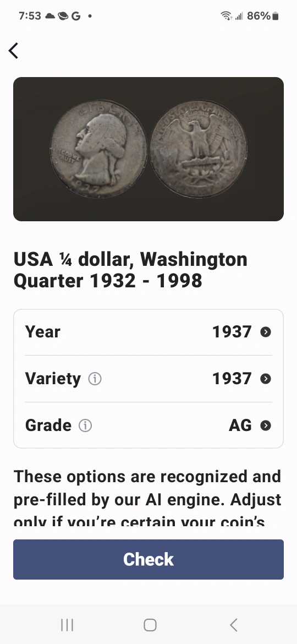Screen dimensions: 297x644
Task: Open the Grade info icon
Action: click(85, 425)
